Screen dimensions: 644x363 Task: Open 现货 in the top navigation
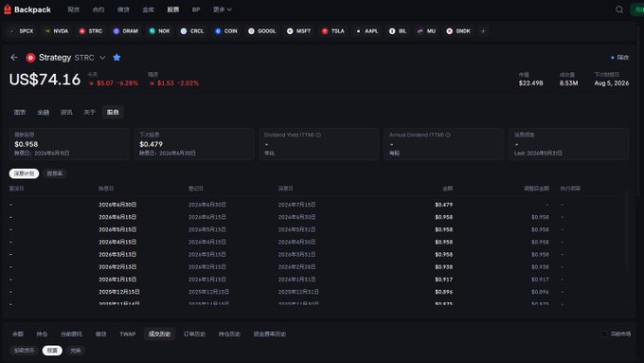[x=74, y=9]
